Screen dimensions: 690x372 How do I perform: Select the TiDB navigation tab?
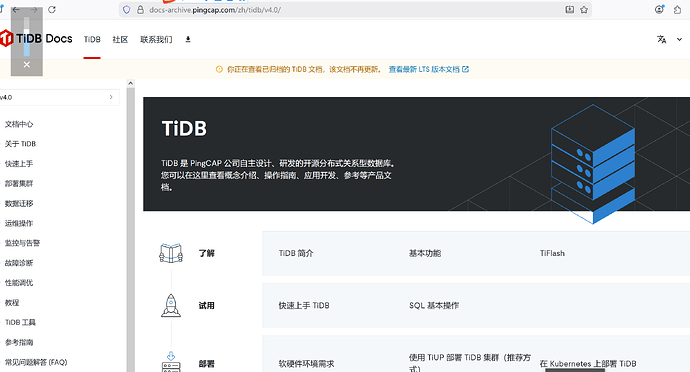tap(92, 40)
